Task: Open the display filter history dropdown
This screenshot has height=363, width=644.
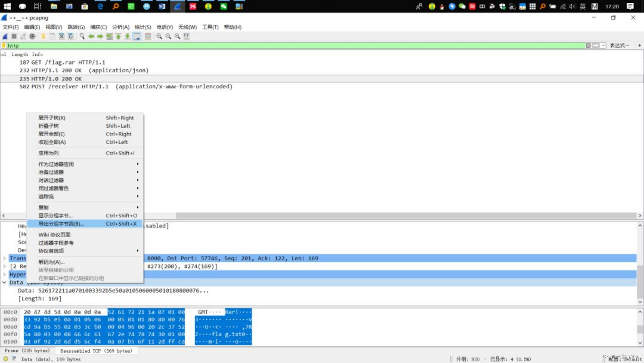Action: coord(603,45)
